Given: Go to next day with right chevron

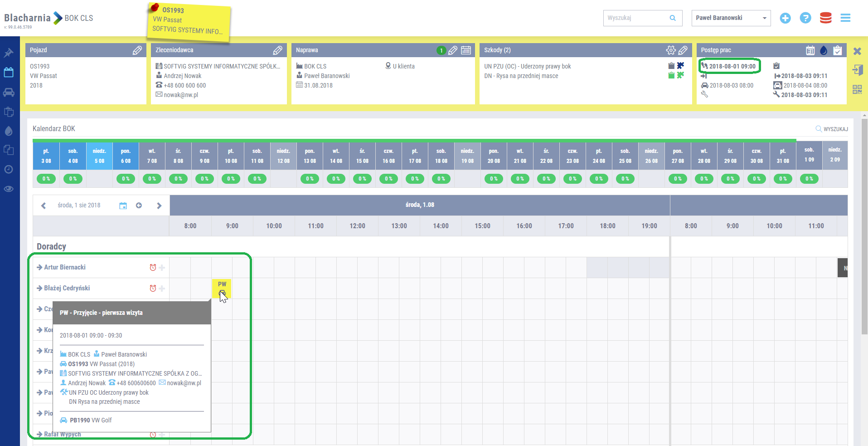Looking at the screenshot, I should point(159,206).
